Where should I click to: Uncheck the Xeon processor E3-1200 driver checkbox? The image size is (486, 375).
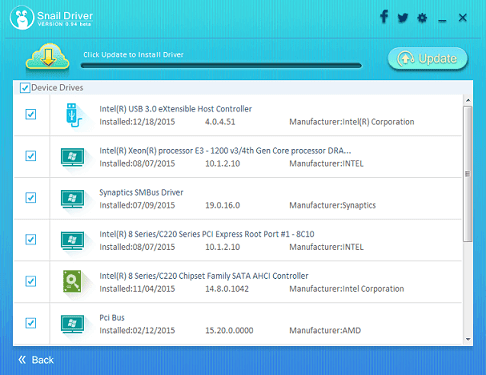tap(31, 156)
